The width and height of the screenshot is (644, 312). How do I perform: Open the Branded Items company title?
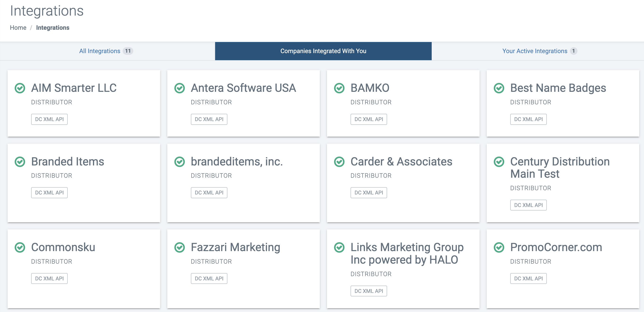pos(67,162)
